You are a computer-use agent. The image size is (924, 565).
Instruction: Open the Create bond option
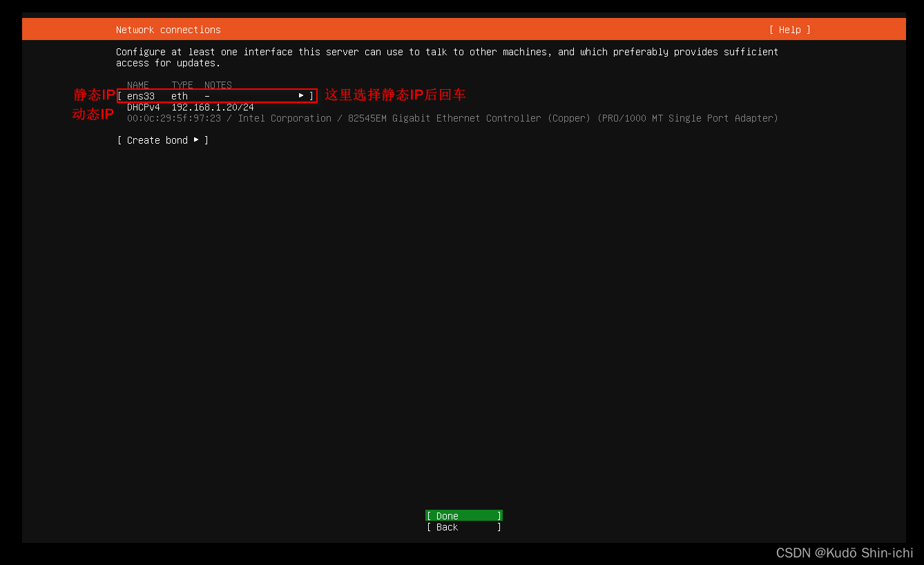163,140
